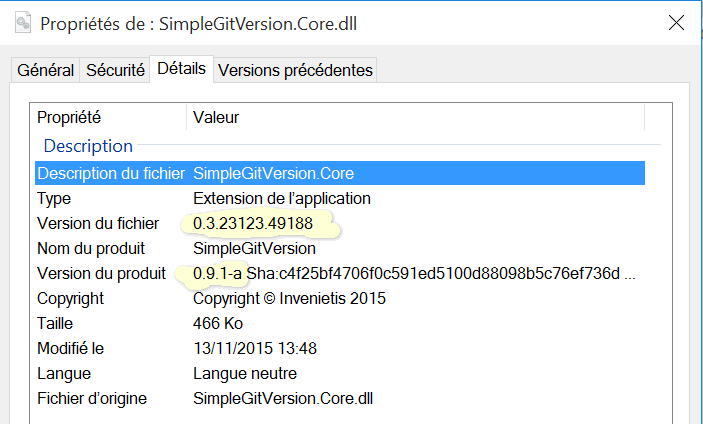Click the Langue neutre value
Viewport: 703px width, 424px height.
tap(245, 374)
